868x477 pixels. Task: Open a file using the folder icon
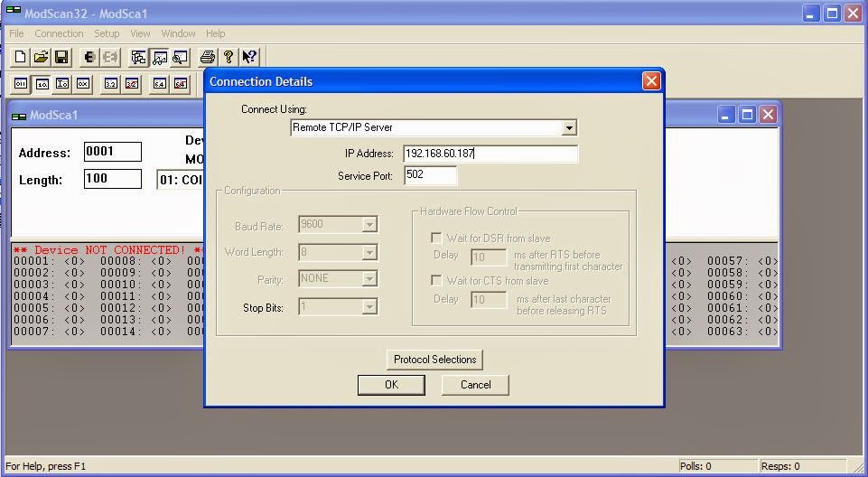(x=41, y=57)
